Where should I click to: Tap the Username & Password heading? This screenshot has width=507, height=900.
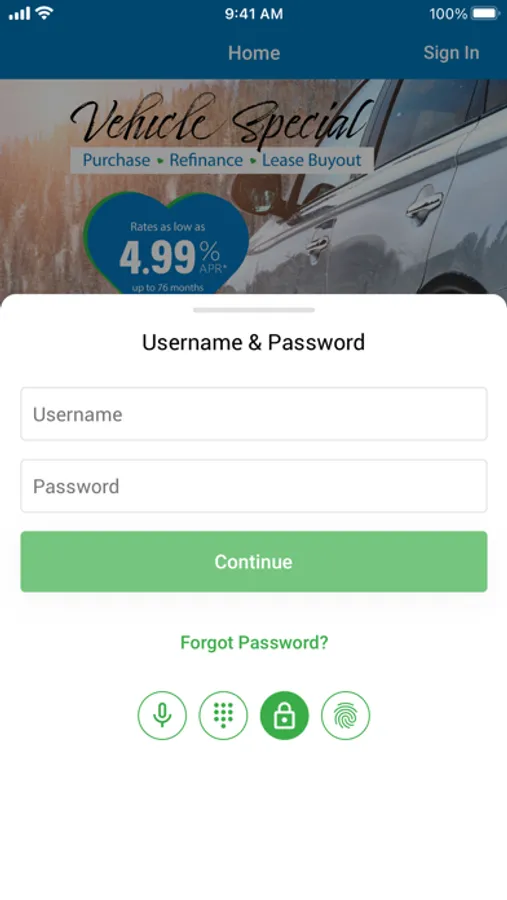[253, 342]
